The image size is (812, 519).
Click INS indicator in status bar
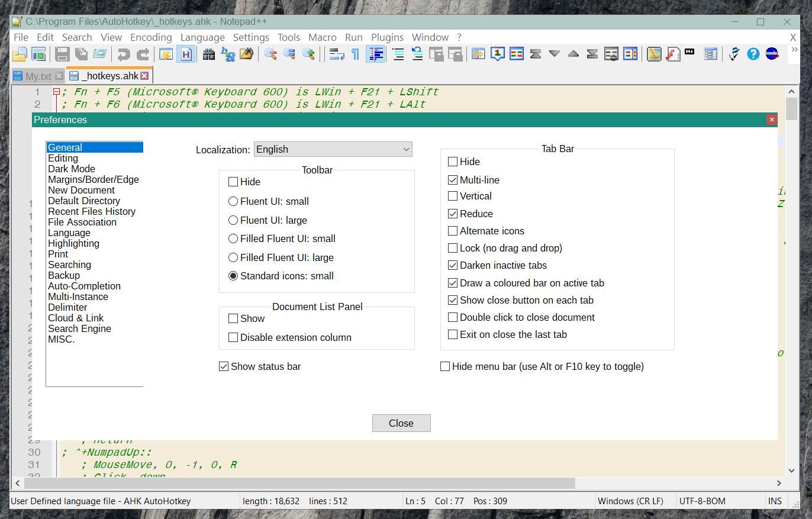coord(775,501)
